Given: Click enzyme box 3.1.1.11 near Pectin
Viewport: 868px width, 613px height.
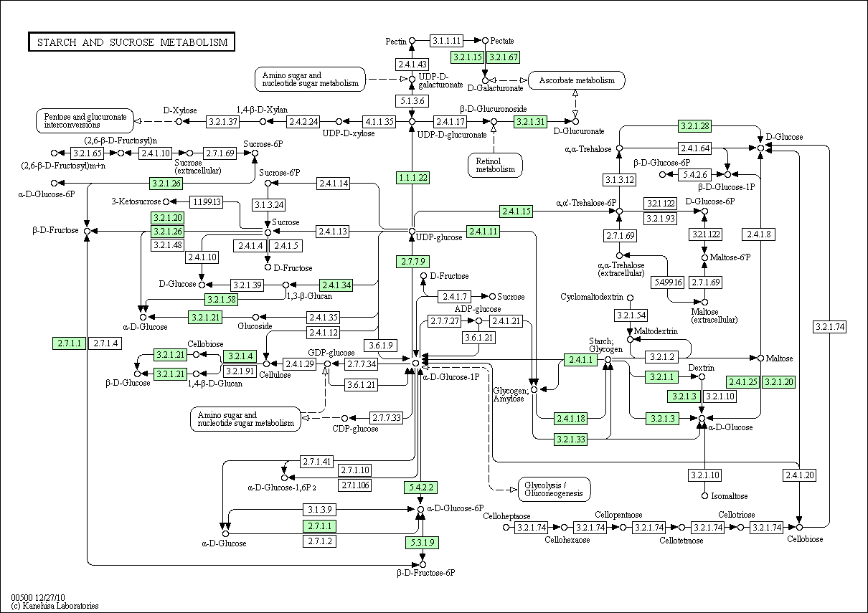Looking at the screenshot, I should [448, 40].
